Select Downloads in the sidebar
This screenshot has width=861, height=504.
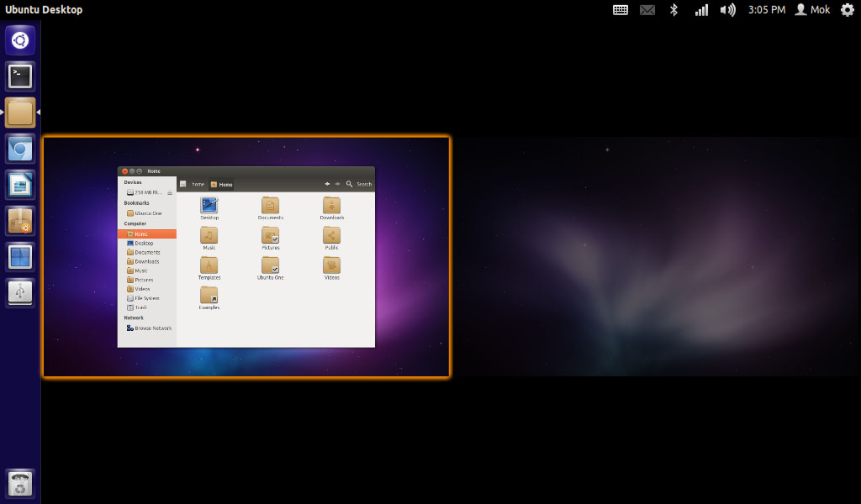[x=143, y=261]
